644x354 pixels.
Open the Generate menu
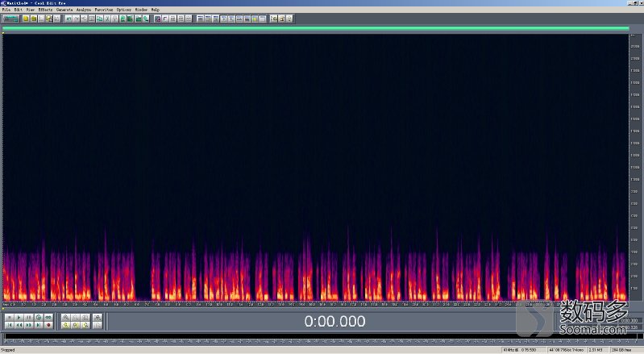[64, 10]
